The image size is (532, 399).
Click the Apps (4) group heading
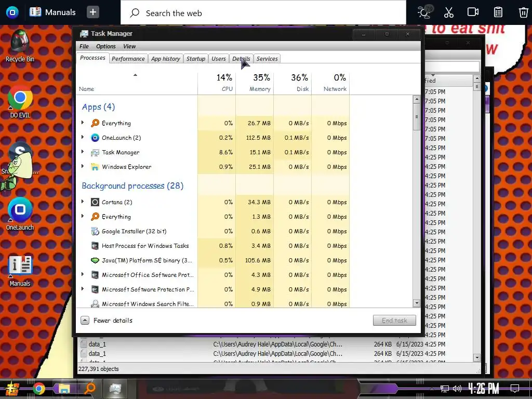pos(98,107)
